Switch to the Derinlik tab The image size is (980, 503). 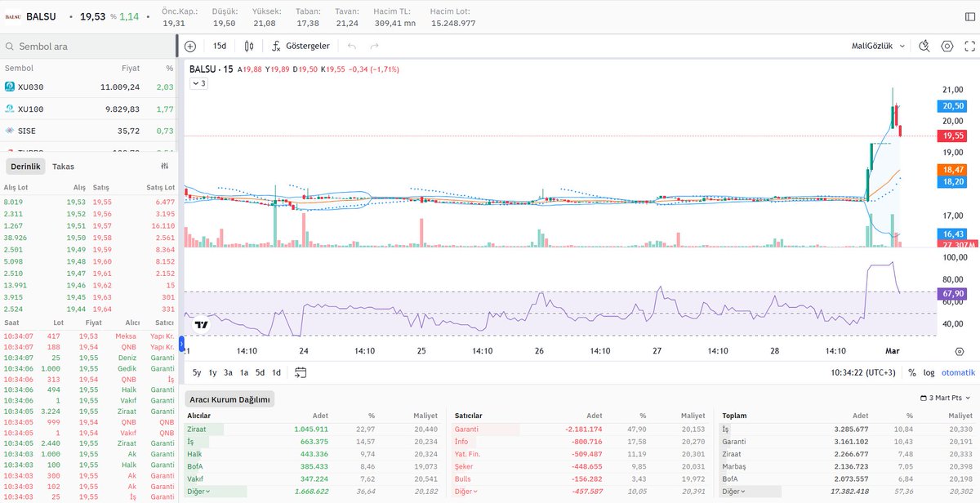(x=25, y=166)
